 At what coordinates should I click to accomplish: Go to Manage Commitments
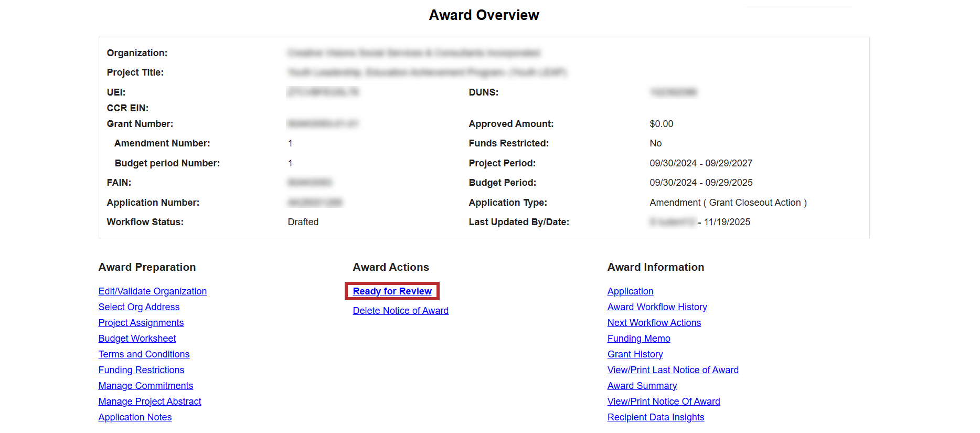point(145,386)
